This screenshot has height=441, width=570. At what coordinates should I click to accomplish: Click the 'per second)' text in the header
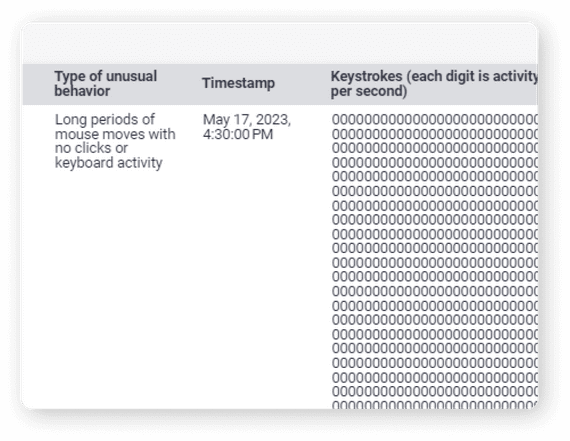coord(369,91)
